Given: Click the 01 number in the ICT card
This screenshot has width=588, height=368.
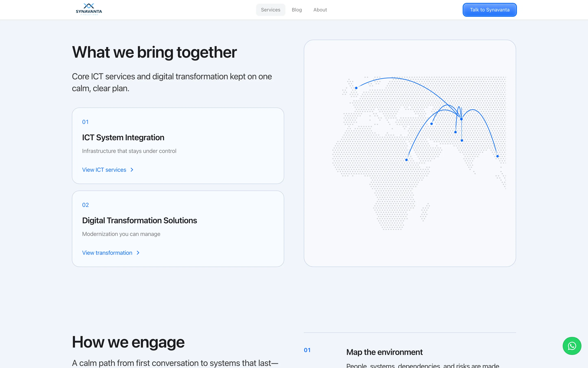Looking at the screenshot, I should (x=85, y=122).
